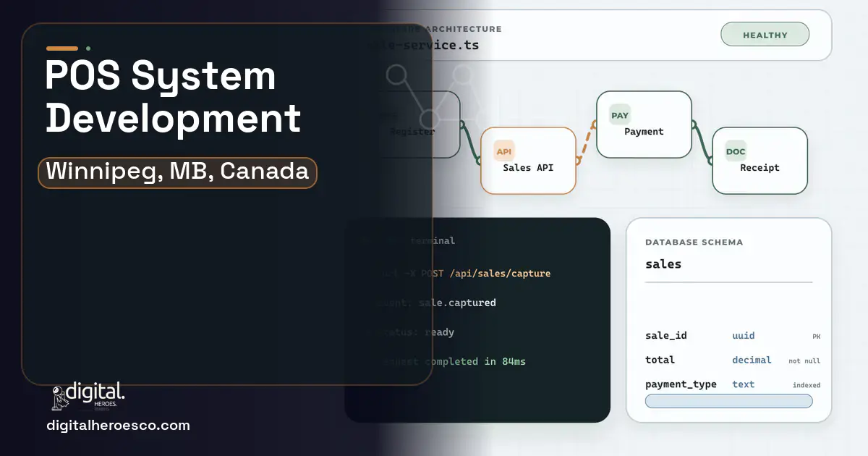Select the API icon on Sales API node
Image resolution: width=868 pixels, height=456 pixels.
505,151
